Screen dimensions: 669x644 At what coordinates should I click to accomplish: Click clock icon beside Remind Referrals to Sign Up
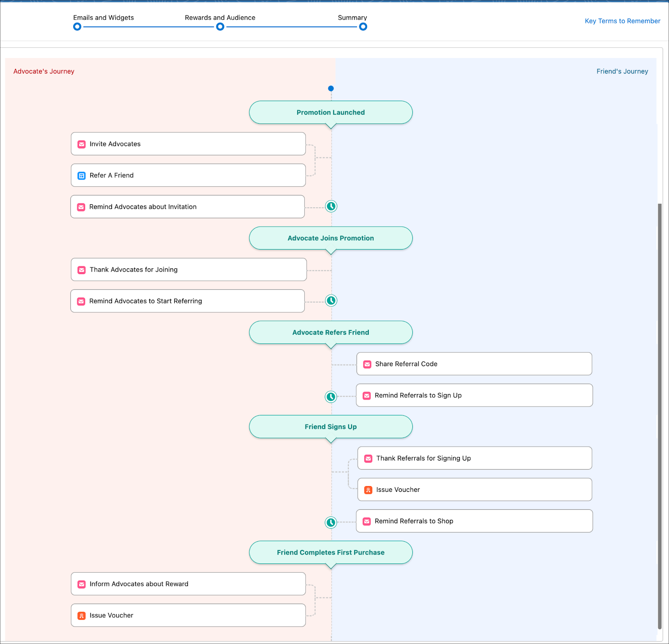click(x=331, y=397)
